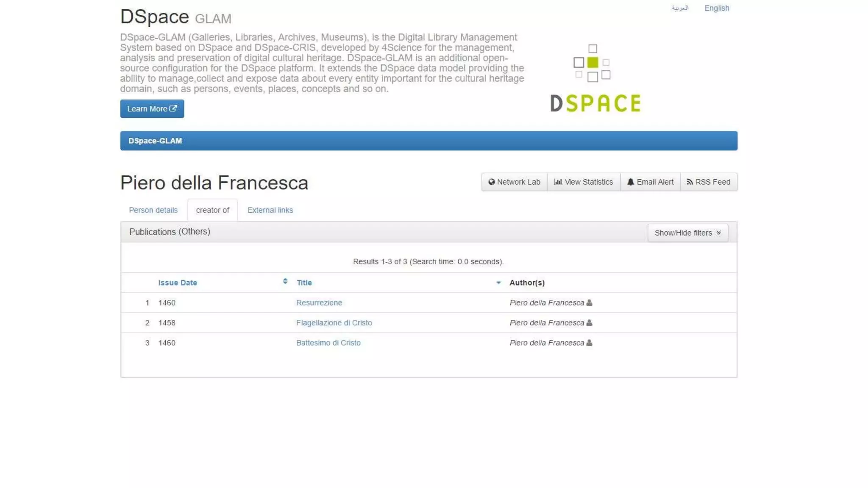Click person icon in Flagellazione row
Image resolution: width=868 pixels, height=488 pixels.
click(589, 323)
